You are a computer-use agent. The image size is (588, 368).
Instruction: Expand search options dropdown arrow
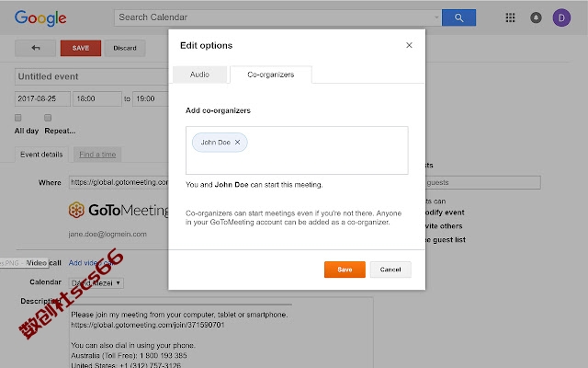(436, 17)
